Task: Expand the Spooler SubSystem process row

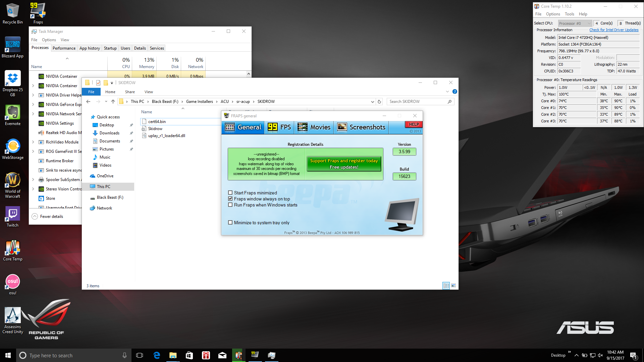Action: (33, 180)
